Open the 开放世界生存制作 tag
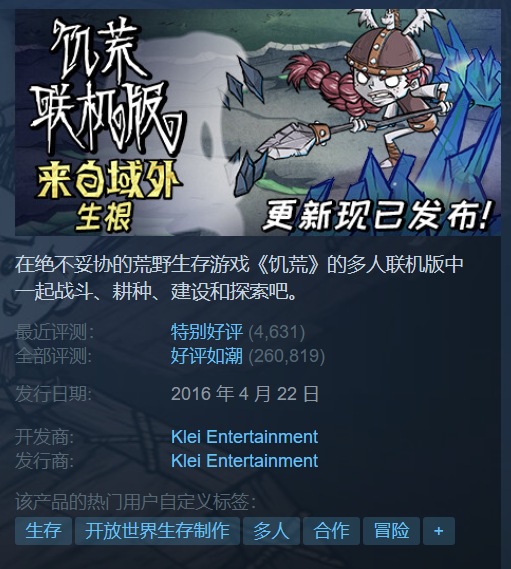Viewport: 511px width, 569px height. (x=157, y=531)
